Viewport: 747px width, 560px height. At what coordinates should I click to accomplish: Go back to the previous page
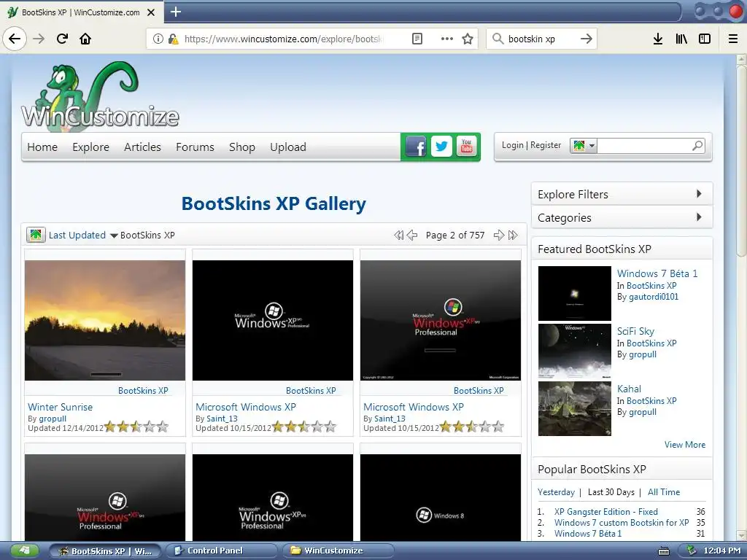click(15, 39)
